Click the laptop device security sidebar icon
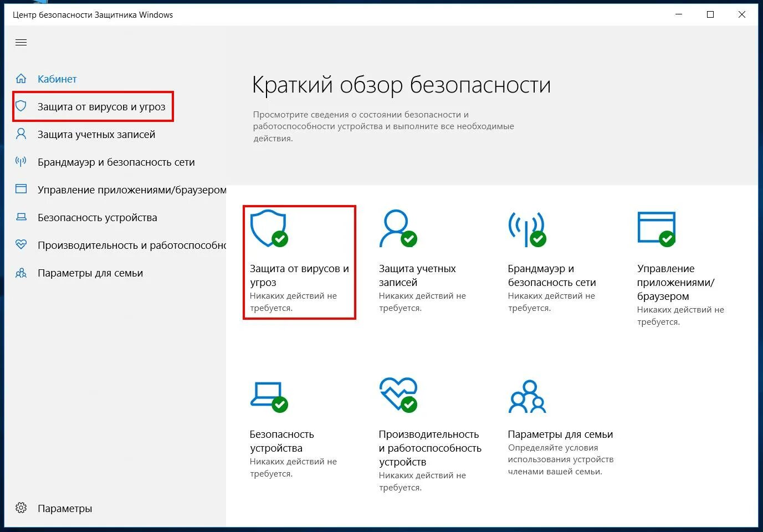Screen dimensions: 763x532 point(21,217)
